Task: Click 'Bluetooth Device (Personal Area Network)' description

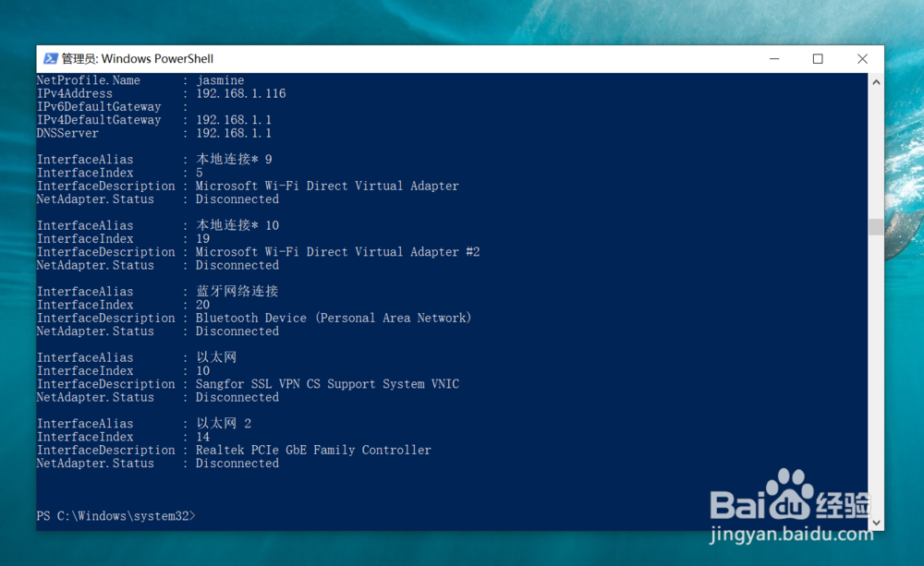Action: pos(334,318)
